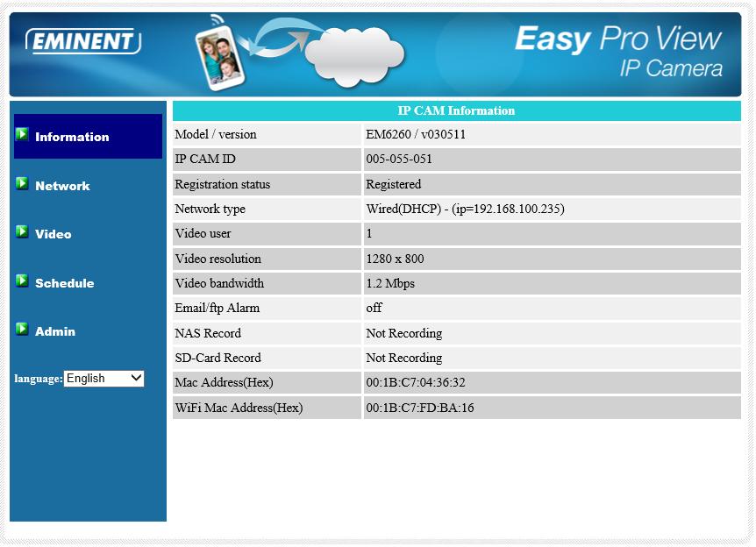Viewport: 756px width, 547px height.
Task: Click the Video user label
Action: click(x=203, y=234)
